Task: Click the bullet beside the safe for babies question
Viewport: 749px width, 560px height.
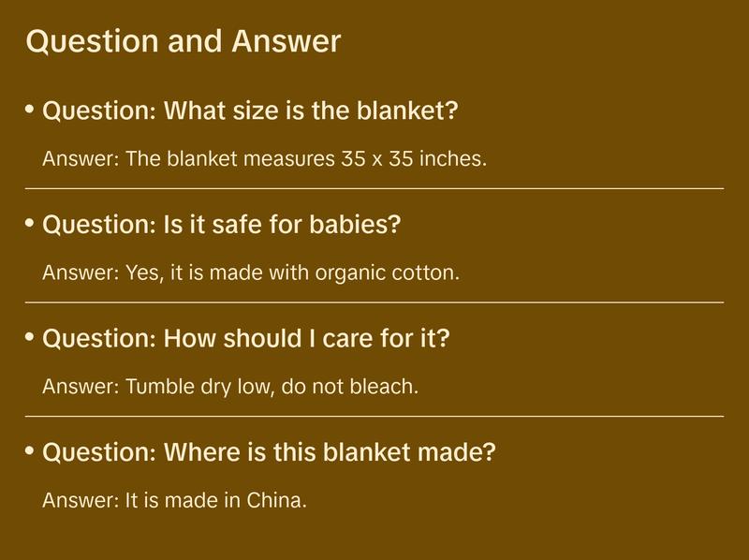Action: (30, 223)
